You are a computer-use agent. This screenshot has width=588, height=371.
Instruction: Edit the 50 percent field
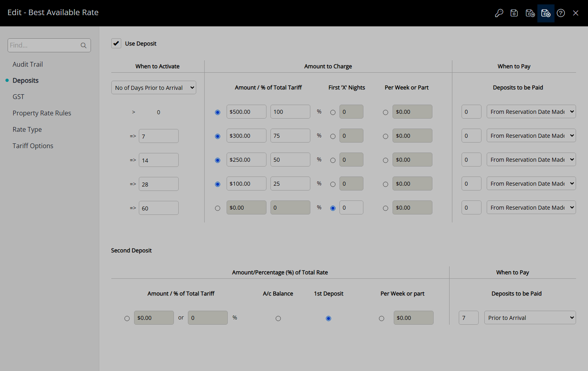[x=290, y=159]
